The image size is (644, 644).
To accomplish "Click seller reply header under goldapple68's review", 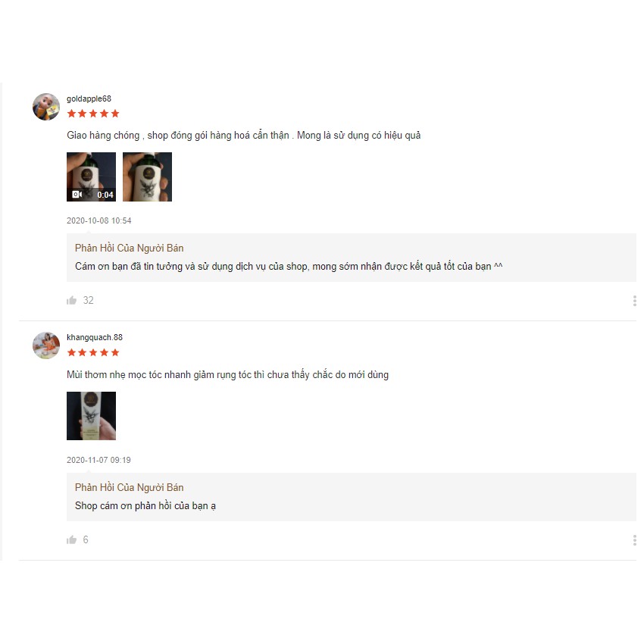I will click(129, 248).
